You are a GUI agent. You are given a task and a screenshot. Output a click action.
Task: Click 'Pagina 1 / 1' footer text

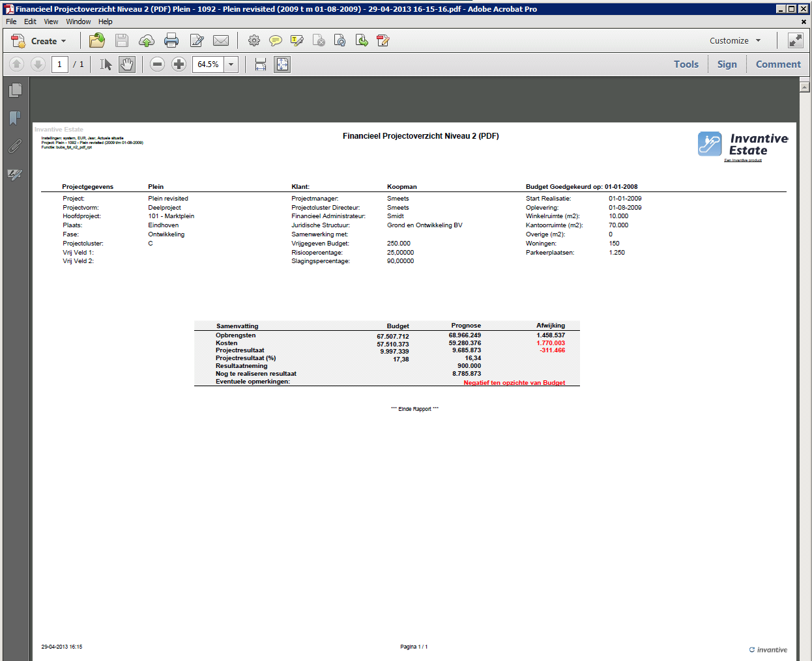click(x=414, y=647)
